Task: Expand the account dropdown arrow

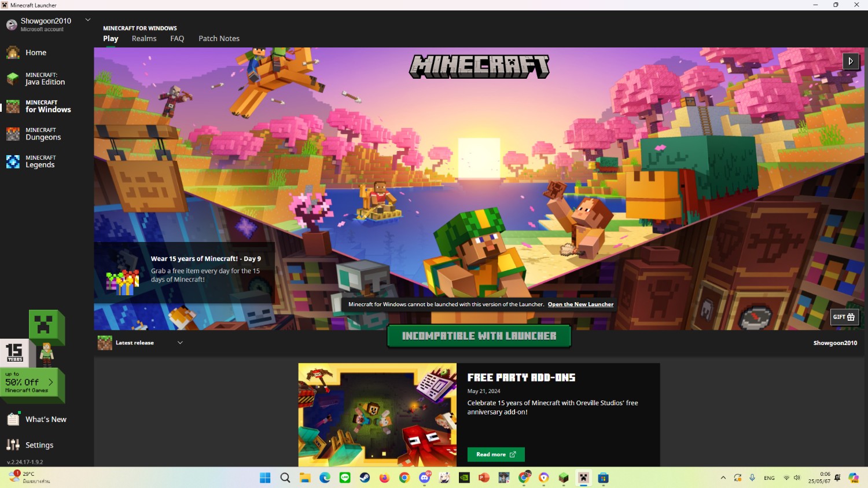Action: [88, 20]
